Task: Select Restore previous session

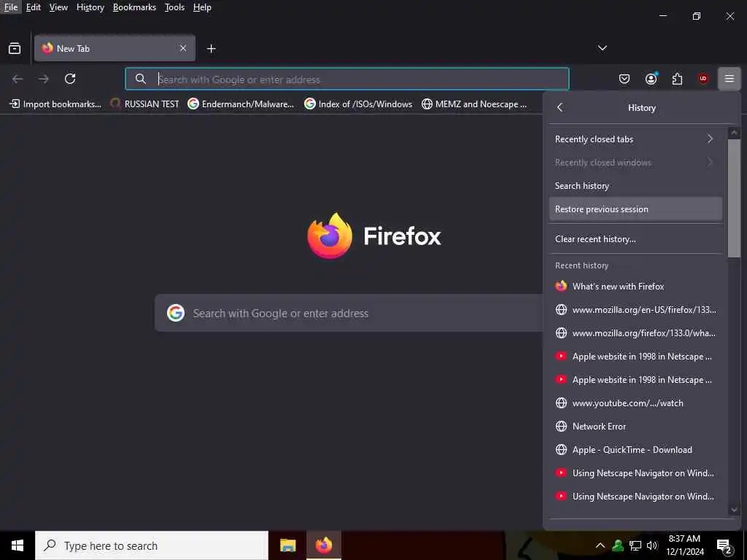Action: click(635, 209)
